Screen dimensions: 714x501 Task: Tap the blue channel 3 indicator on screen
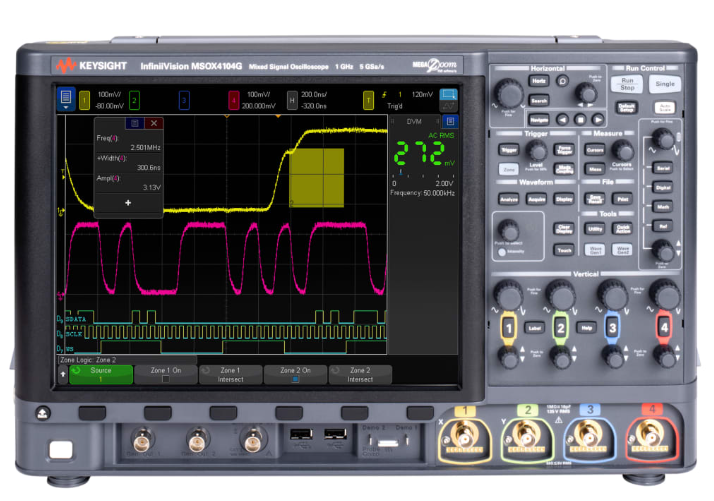click(x=184, y=100)
